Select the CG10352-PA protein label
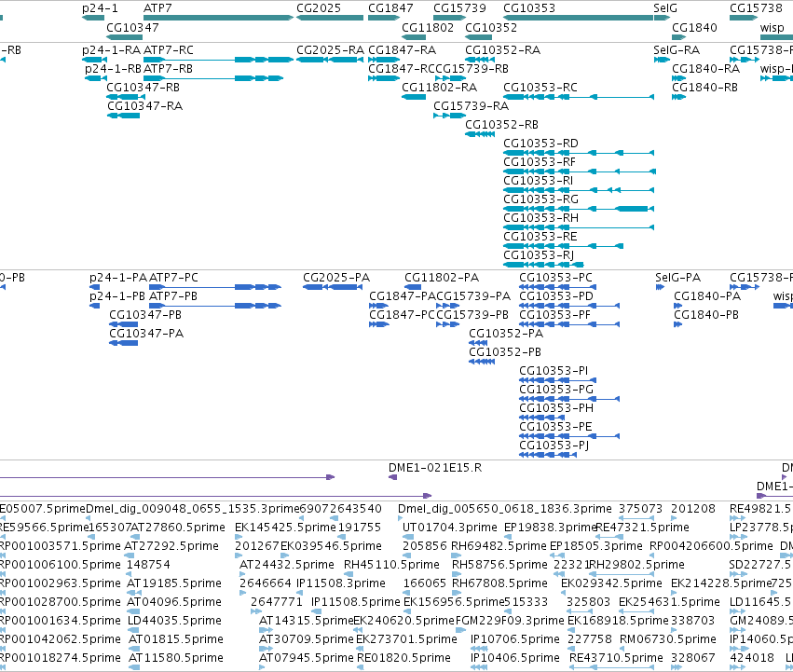 pos(506,334)
